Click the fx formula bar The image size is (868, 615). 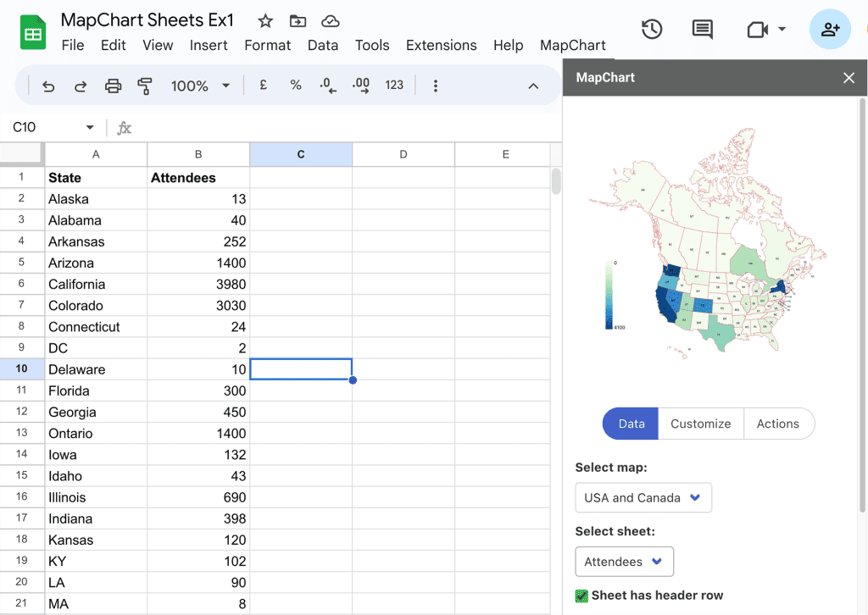click(x=124, y=128)
